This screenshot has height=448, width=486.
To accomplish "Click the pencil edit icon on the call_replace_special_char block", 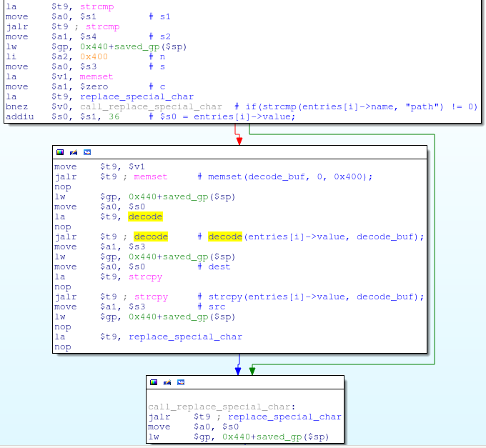I will click(x=167, y=382).
